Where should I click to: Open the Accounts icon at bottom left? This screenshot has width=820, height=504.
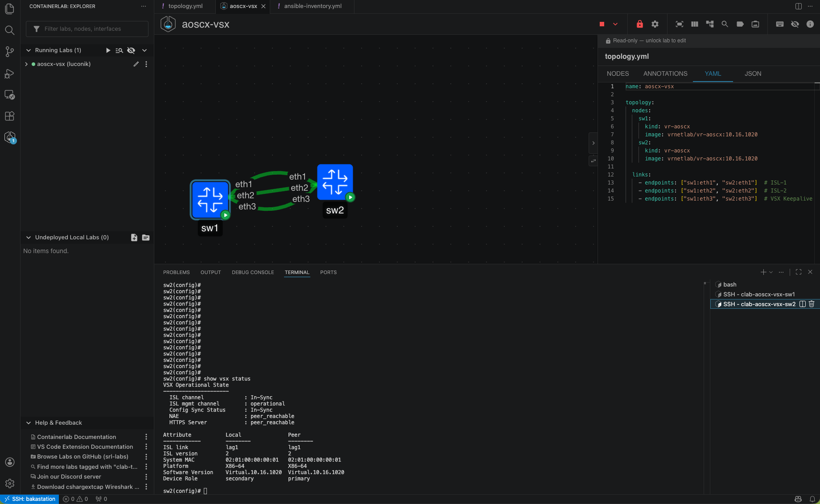9,462
